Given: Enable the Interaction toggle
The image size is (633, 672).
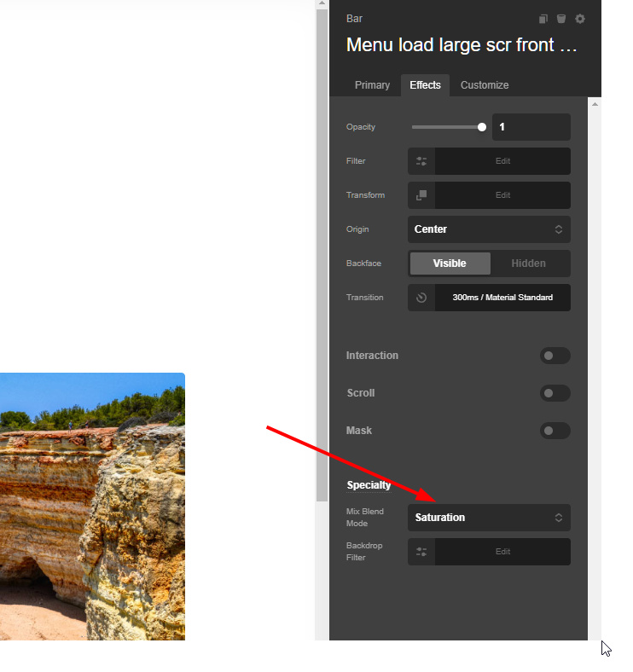Looking at the screenshot, I should [x=555, y=356].
